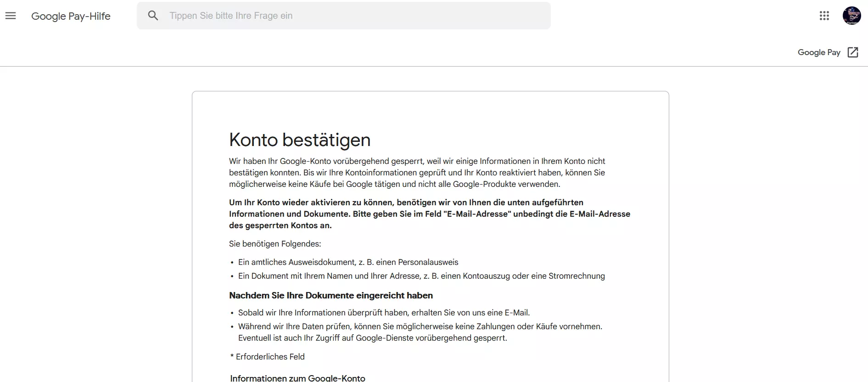Image resolution: width=868 pixels, height=382 pixels.
Task: Click 'Nachdem Sie Ihre Dokumente eingereicht haben' heading
Action: [331, 295]
